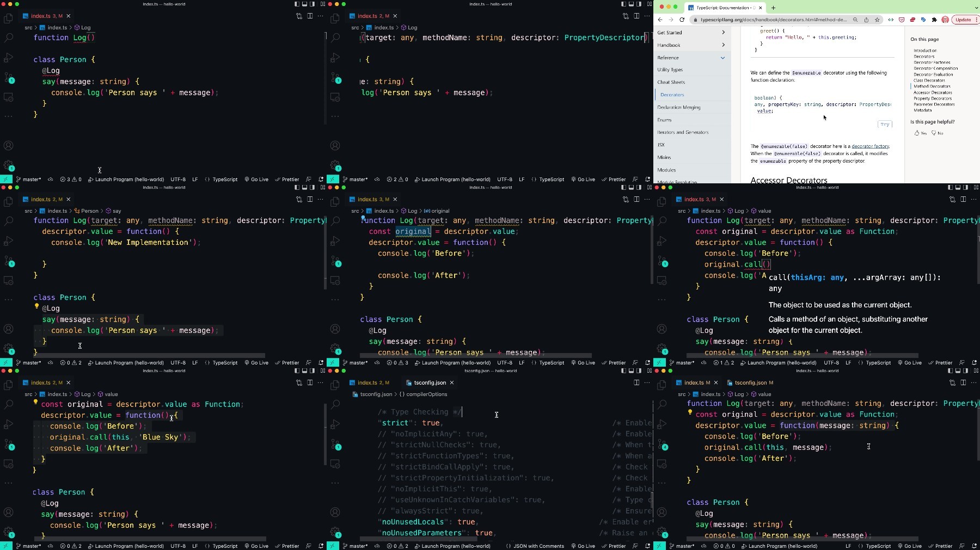This screenshot has height=550, width=980.
Task: Select index.ts tab in compilerOptions tsconfig window
Action: coord(373,382)
